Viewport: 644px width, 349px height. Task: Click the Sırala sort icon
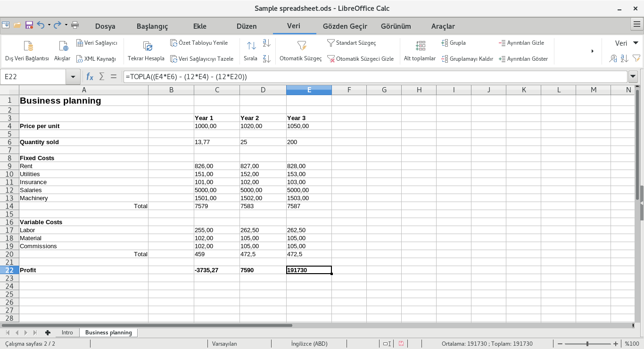pos(251,46)
